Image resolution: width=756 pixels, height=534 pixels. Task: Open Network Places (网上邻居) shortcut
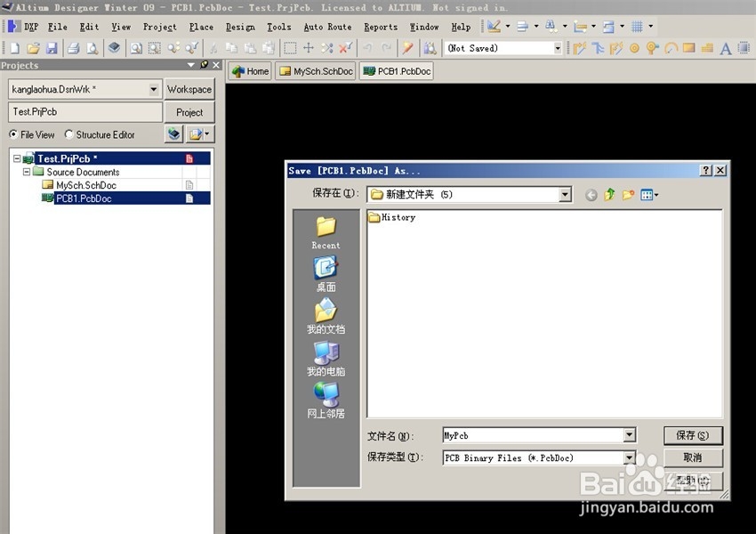tap(326, 400)
